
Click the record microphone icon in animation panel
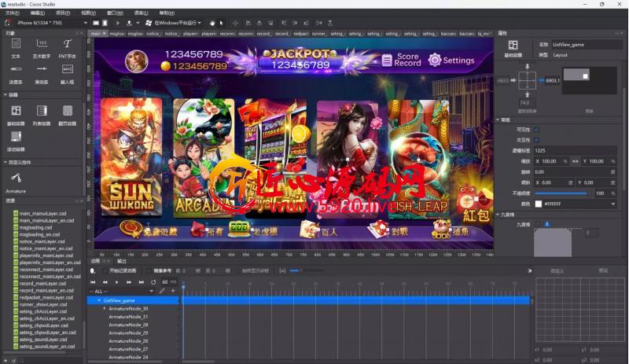(93, 271)
